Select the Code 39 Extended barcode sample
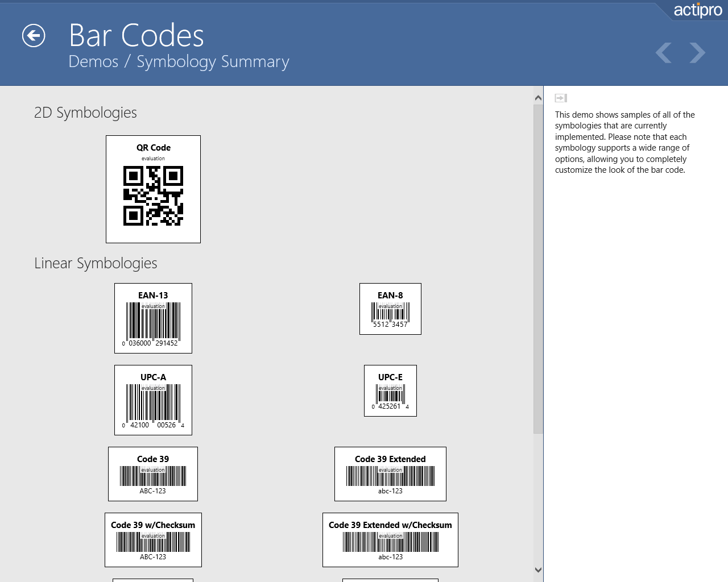 point(390,474)
